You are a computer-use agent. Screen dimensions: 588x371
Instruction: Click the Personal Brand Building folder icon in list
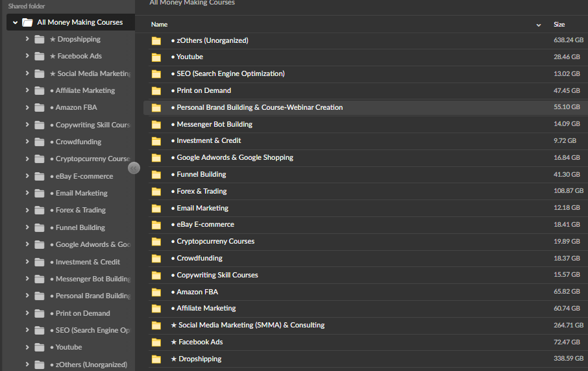tap(156, 108)
